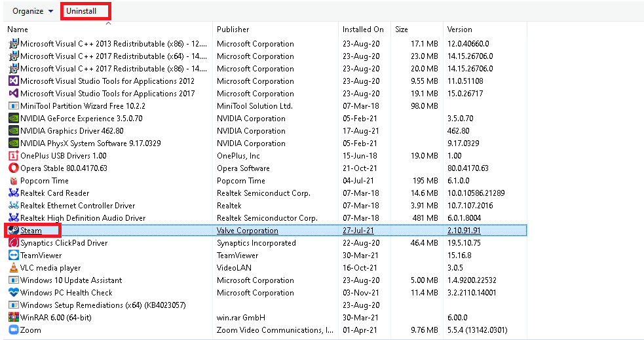Select the TeamViewer icon
This screenshot has height=340, width=644.
tap(13, 255)
